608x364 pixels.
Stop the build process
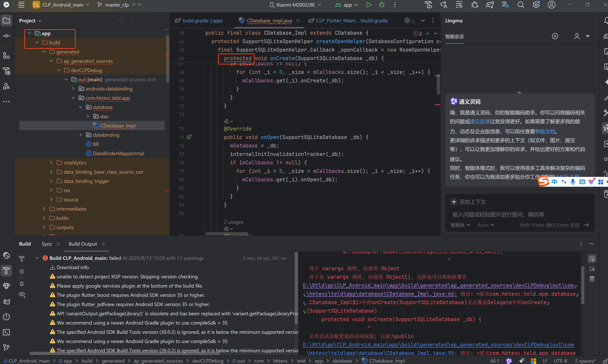coord(22,271)
